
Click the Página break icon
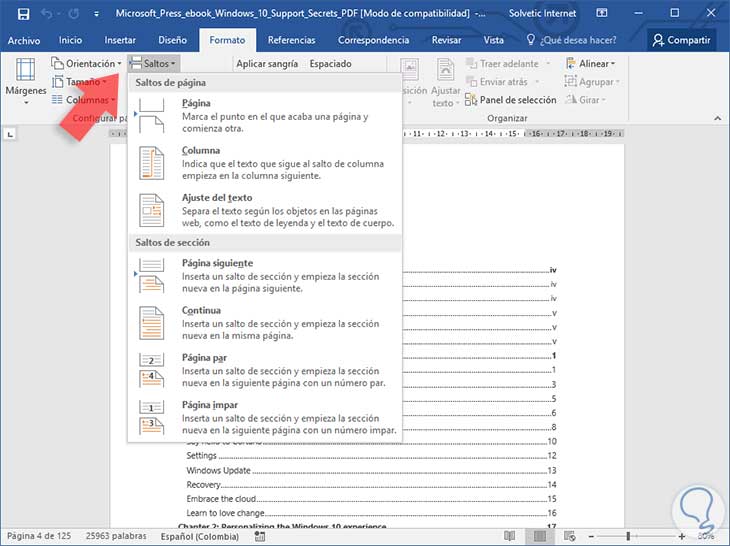click(151, 115)
